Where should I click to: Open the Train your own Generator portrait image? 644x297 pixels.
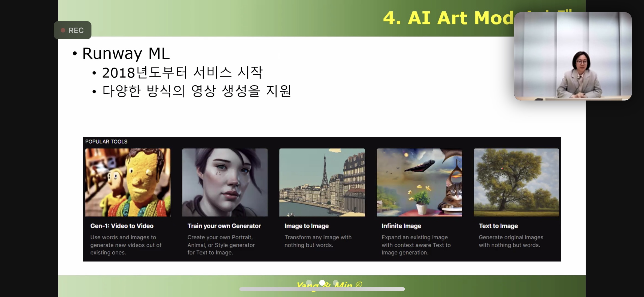click(225, 182)
